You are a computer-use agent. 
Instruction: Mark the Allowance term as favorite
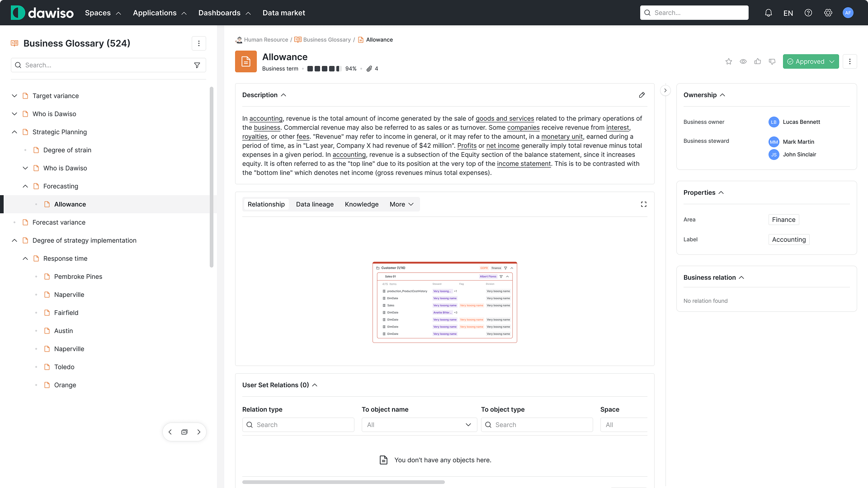728,61
